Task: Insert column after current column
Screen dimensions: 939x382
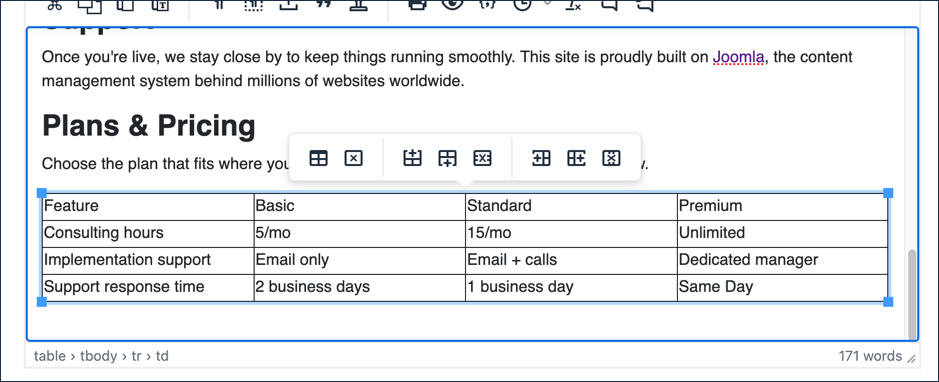Action: point(576,158)
